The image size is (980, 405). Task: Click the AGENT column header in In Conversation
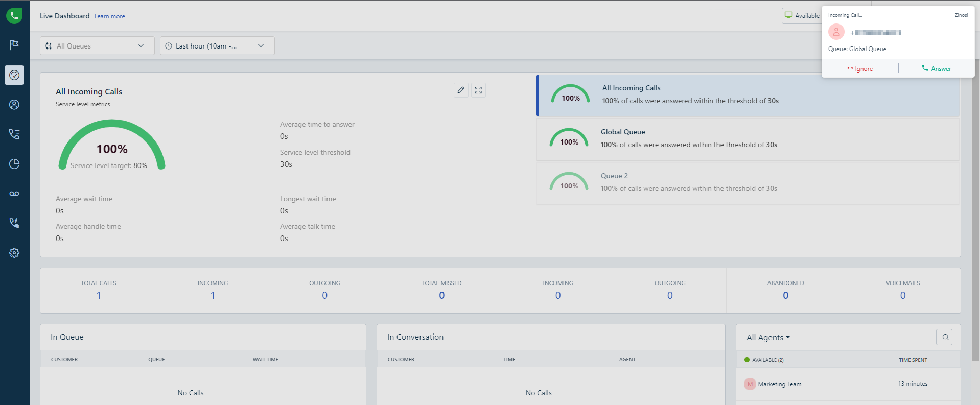(627, 360)
